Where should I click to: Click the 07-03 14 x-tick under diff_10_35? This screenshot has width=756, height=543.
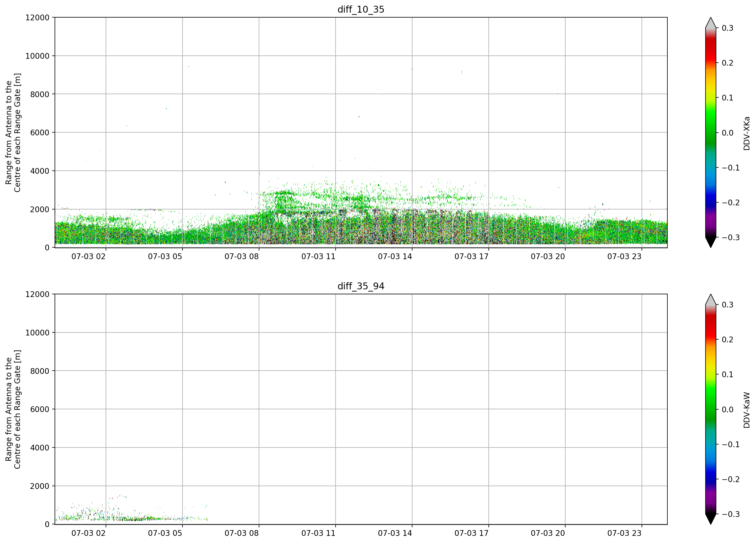click(x=395, y=256)
